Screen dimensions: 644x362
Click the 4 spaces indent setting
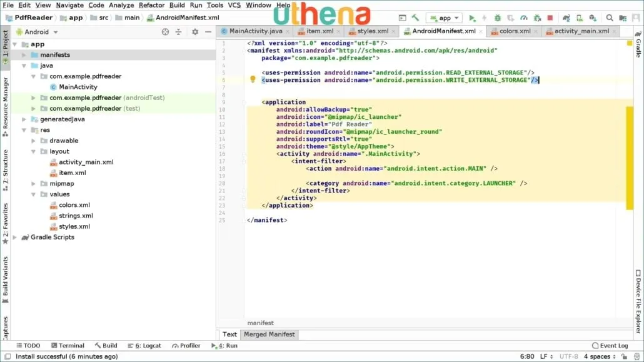click(x=600, y=356)
